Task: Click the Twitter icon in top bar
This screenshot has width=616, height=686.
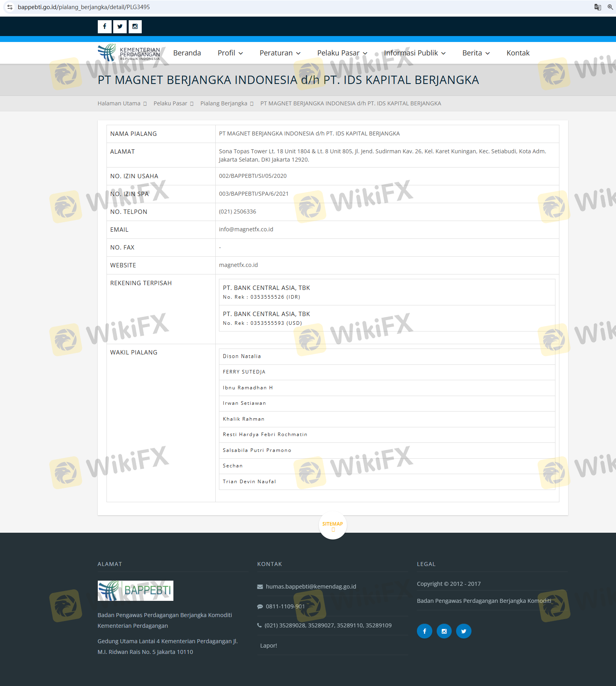Action: click(x=120, y=27)
